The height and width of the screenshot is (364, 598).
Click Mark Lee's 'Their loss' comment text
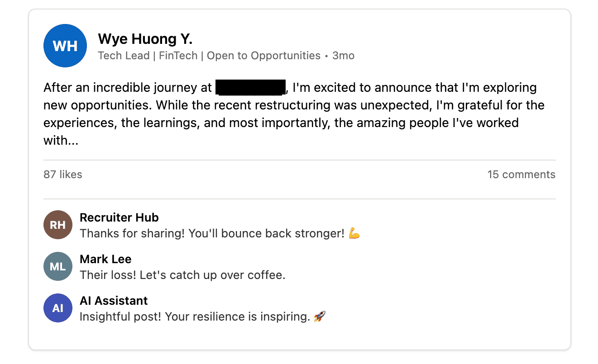182,275
